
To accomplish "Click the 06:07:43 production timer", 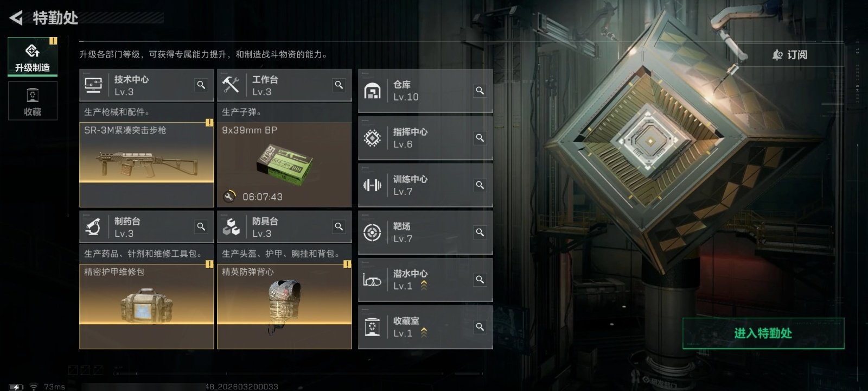I will pos(263,197).
